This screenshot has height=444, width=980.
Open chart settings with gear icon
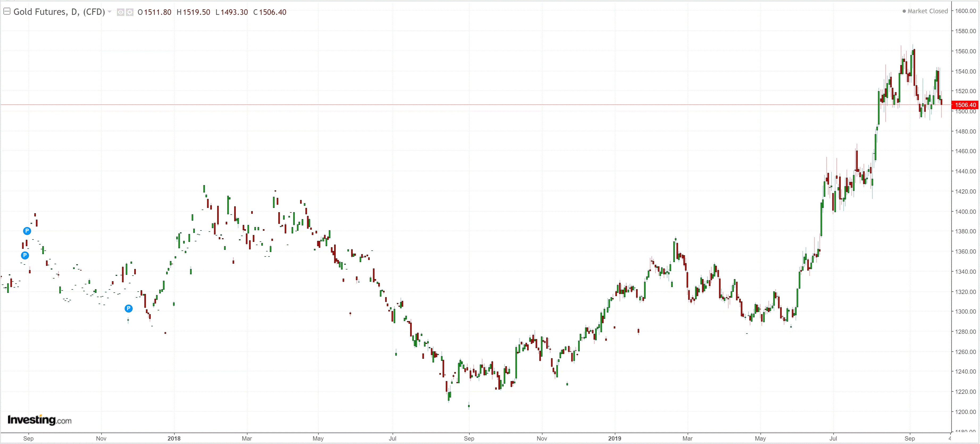[130, 12]
